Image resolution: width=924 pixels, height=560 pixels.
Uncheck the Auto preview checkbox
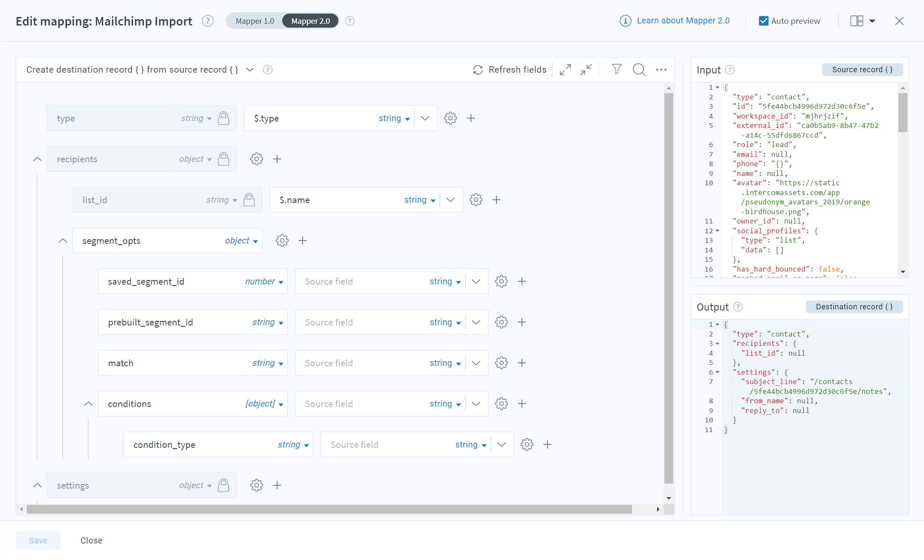pyautogui.click(x=763, y=21)
